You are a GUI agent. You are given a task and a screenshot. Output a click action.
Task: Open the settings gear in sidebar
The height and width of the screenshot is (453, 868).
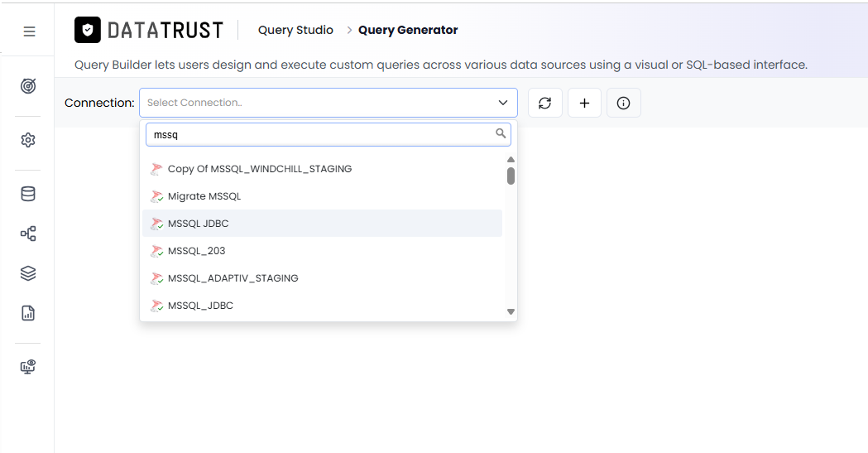(28, 140)
